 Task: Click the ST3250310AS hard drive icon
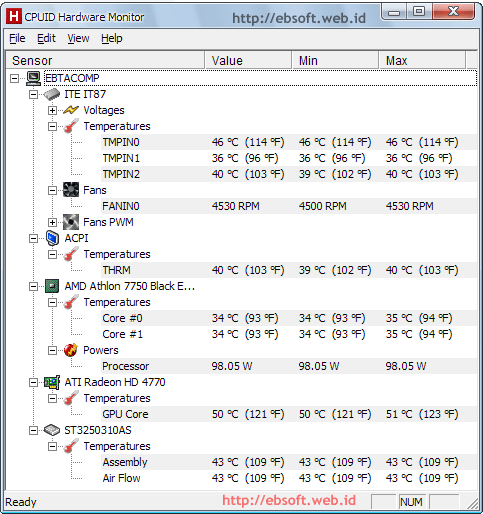pyautogui.click(x=52, y=430)
